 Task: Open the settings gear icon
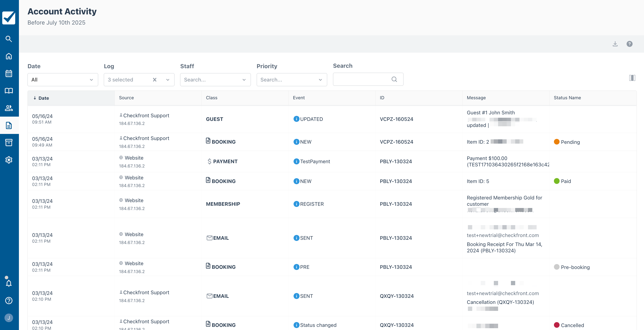(9, 160)
